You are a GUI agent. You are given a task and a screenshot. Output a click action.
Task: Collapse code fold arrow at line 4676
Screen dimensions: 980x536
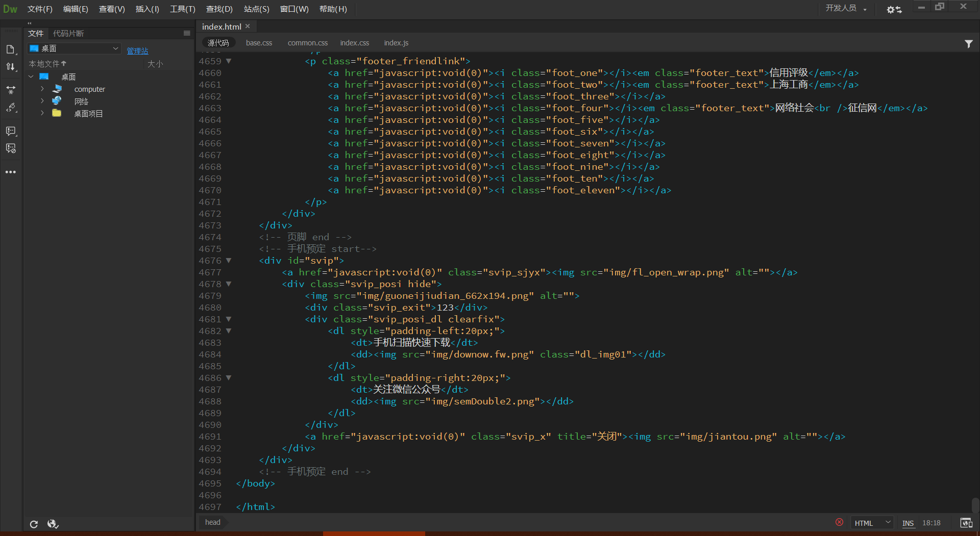(x=229, y=261)
